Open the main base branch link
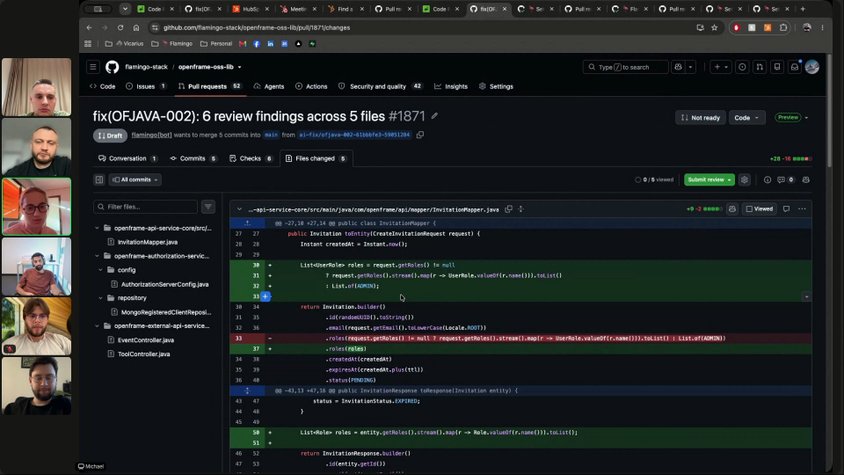Viewport: 844px width, 475px height. pyautogui.click(x=271, y=135)
